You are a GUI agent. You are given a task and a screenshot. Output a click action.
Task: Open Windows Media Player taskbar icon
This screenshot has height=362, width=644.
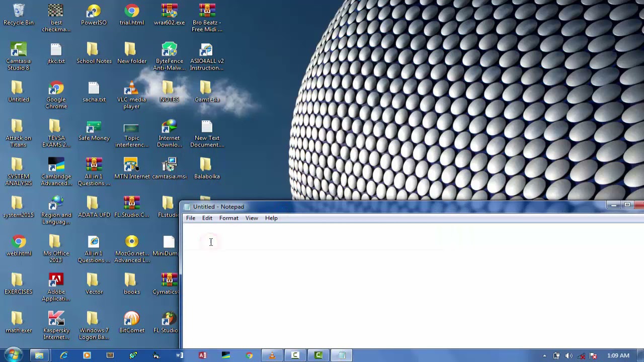tap(87, 355)
